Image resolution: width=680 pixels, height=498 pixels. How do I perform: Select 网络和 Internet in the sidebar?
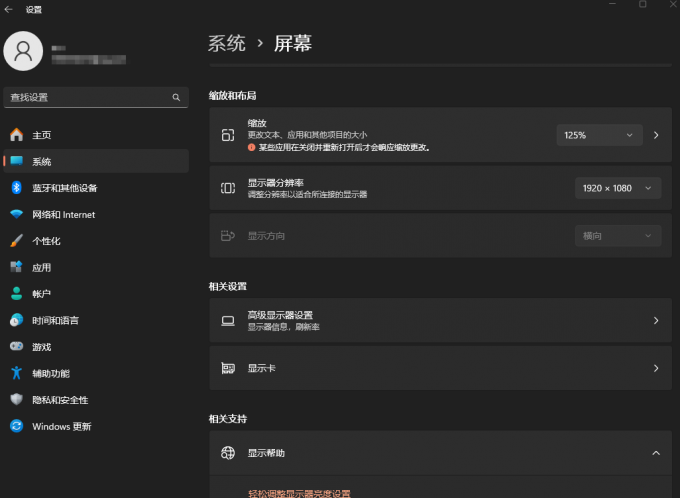pos(96,214)
